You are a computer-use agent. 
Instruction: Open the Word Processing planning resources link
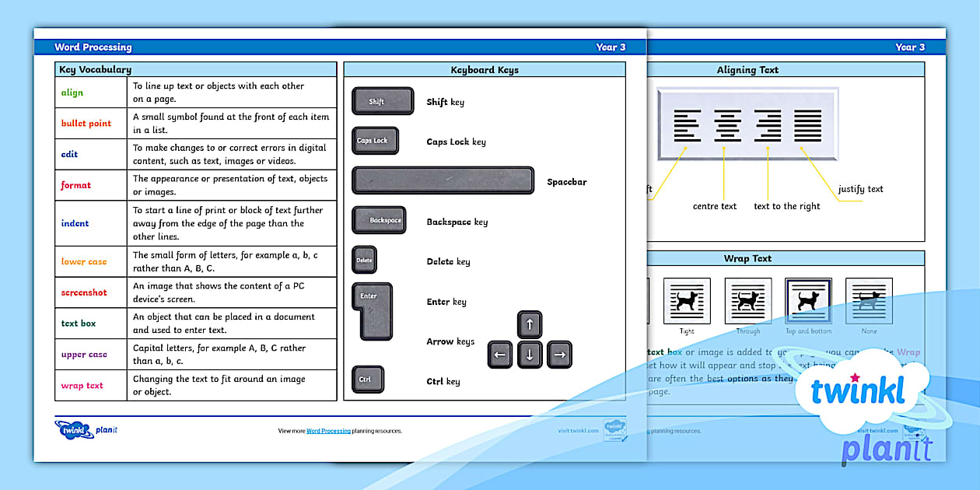(327, 430)
